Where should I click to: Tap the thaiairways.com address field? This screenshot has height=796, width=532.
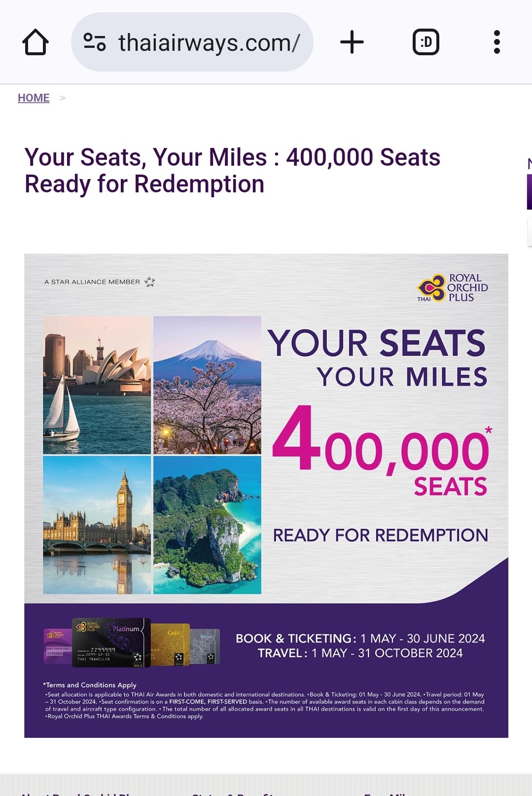[209, 43]
